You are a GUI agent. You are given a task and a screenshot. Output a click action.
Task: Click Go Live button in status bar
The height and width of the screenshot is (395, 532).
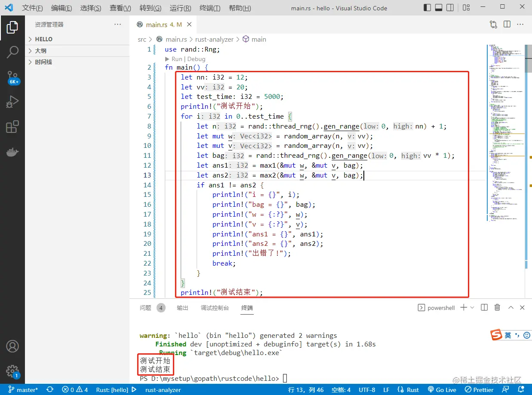pos(442,390)
